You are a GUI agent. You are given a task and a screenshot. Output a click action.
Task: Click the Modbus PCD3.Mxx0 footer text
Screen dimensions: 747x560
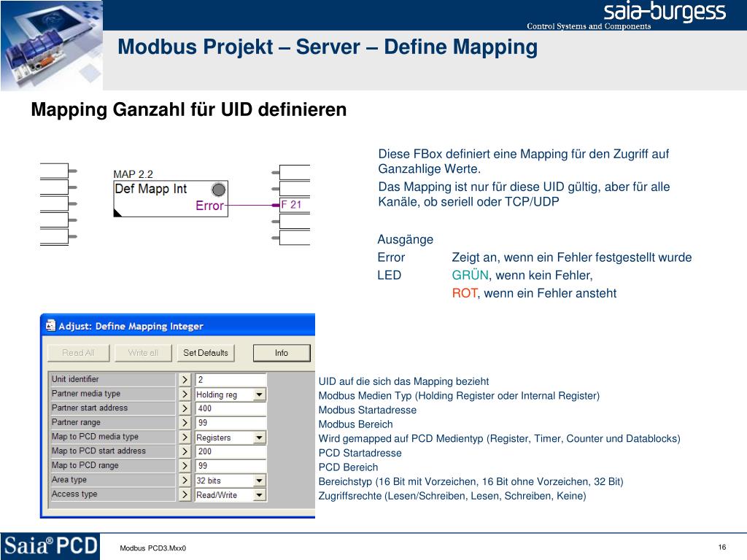(153, 548)
